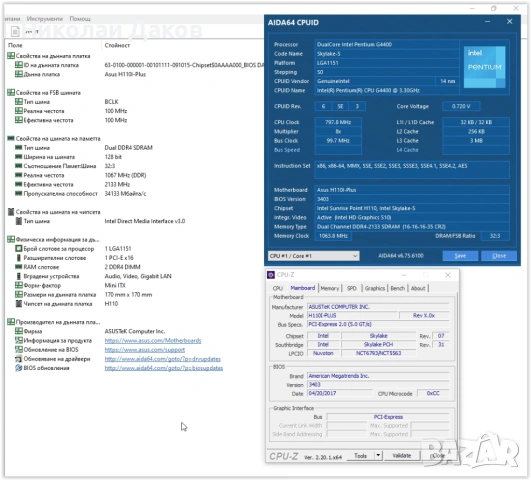The width and height of the screenshot is (531, 480).
Task: Click the CPU-Z title bar icon
Action: click(271, 275)
